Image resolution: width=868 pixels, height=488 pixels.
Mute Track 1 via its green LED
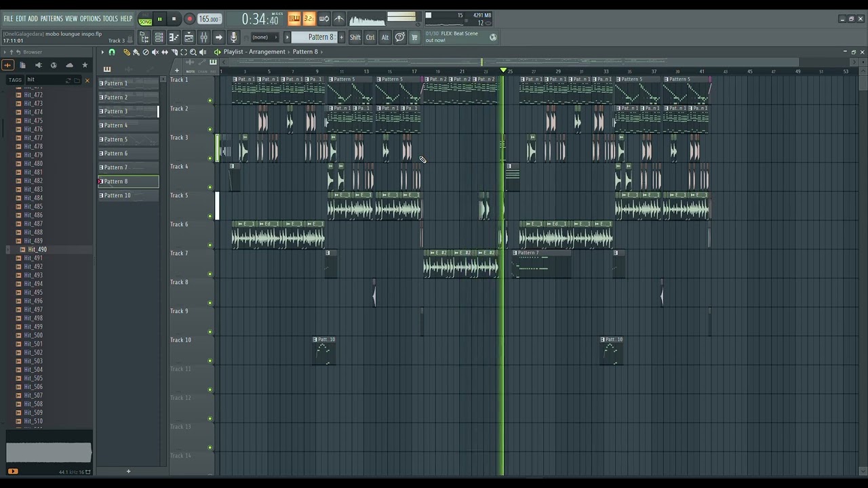[x=210, y=101]
